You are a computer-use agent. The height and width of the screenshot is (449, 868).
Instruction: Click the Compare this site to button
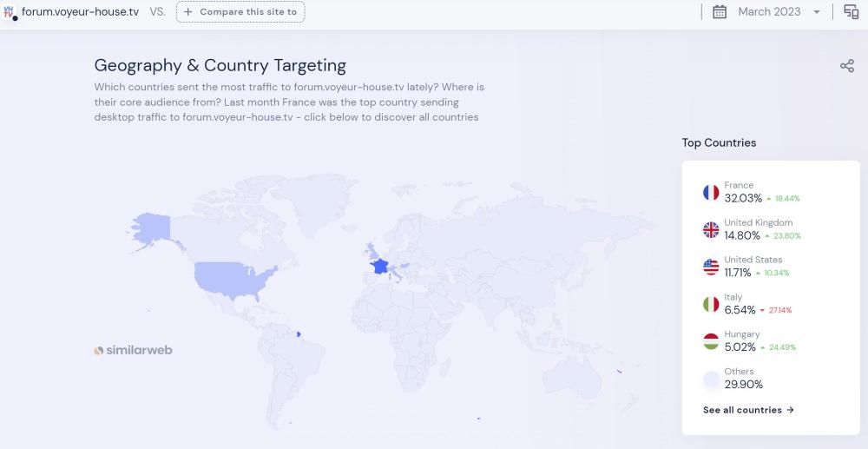pos(240,12)
